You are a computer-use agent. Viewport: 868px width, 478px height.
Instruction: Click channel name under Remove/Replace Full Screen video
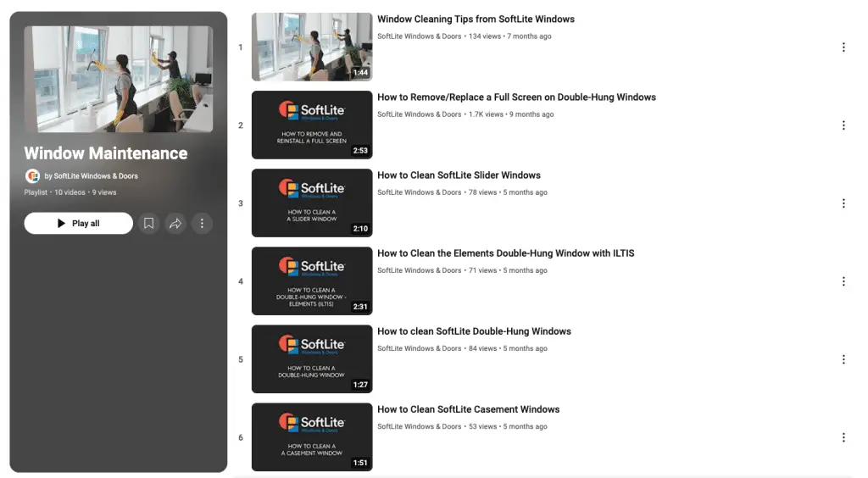[x=419, y=114]
